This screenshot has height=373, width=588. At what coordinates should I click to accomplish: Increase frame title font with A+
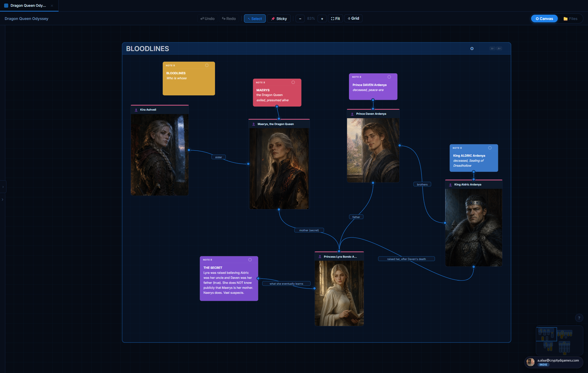[499, 48]
